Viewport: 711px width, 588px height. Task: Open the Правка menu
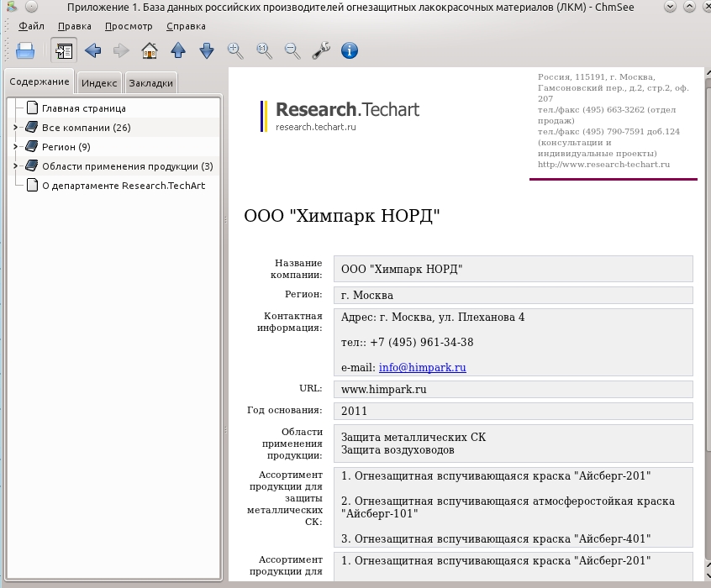pos(74,26)
